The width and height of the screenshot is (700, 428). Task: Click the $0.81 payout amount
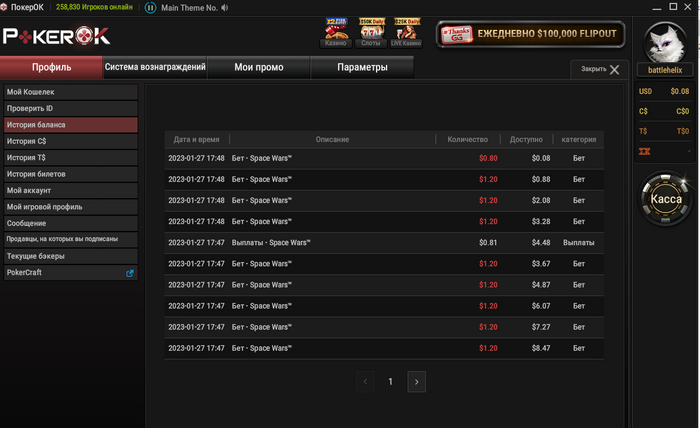[x=488, y=243]
